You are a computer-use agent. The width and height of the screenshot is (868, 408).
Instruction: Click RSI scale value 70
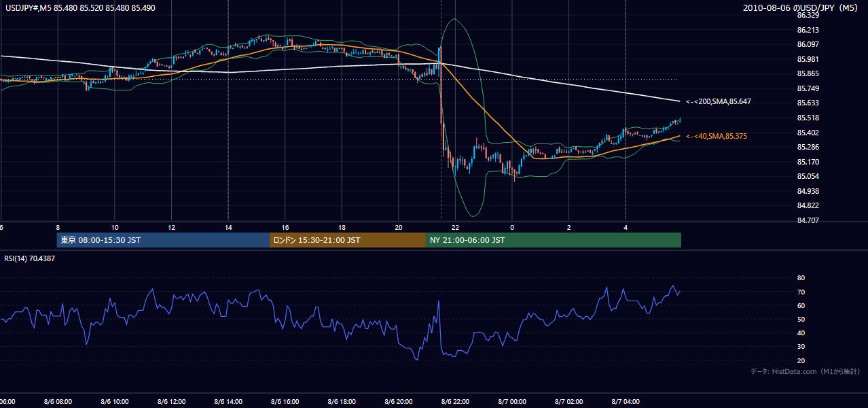pos(801,292)
